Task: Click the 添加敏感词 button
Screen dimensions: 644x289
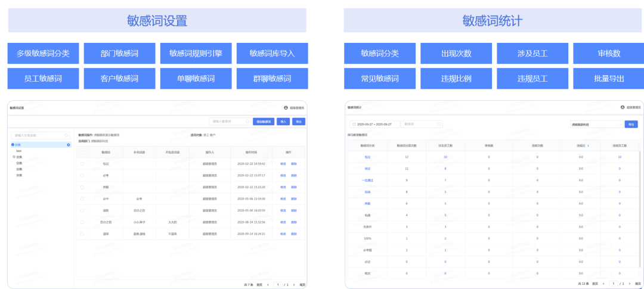Action: (263, 122)
